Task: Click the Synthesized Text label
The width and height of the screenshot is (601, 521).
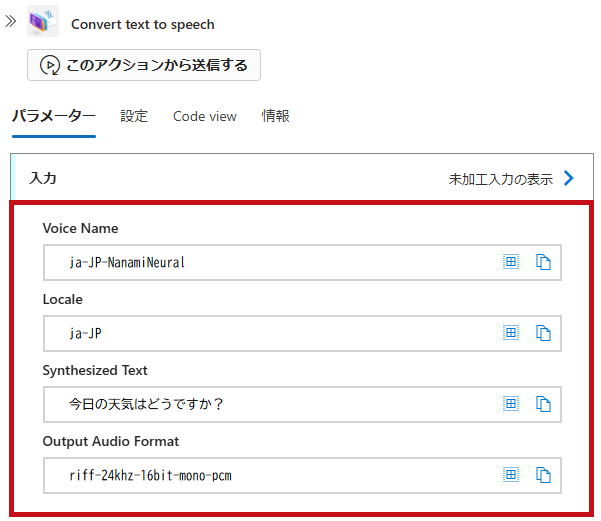Action: [x=95, y=371]
